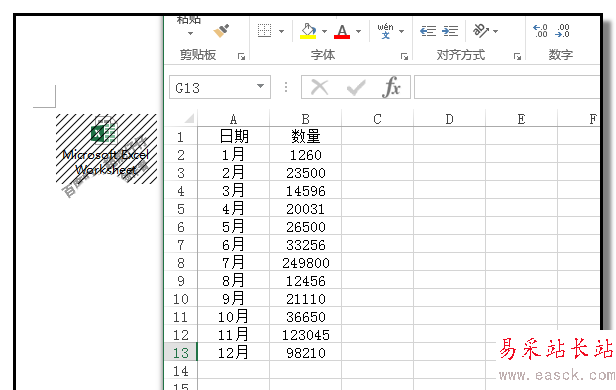Open the Paste dropdown arrow
The width and height of the screenshot is (616, 390).
[x=190, y=33]
